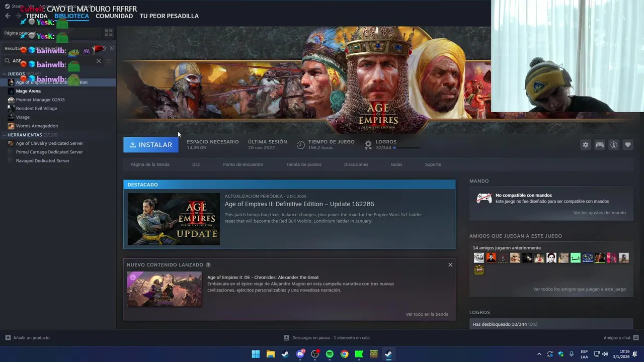644x362 pixels.
Task: Click the no-controller support icon
Action: point(484,198)
